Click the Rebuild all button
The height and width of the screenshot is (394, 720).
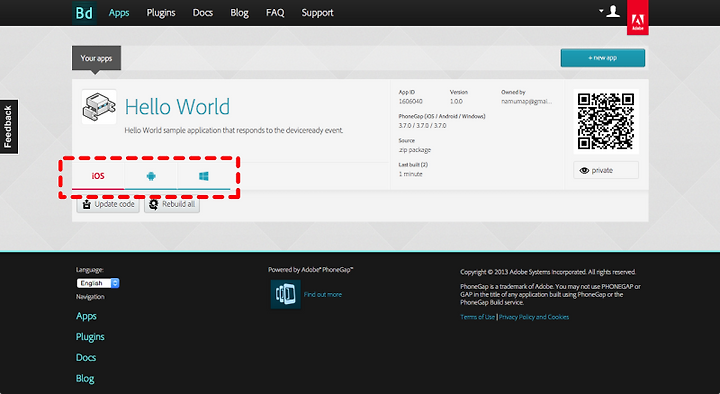pos(172,204)
